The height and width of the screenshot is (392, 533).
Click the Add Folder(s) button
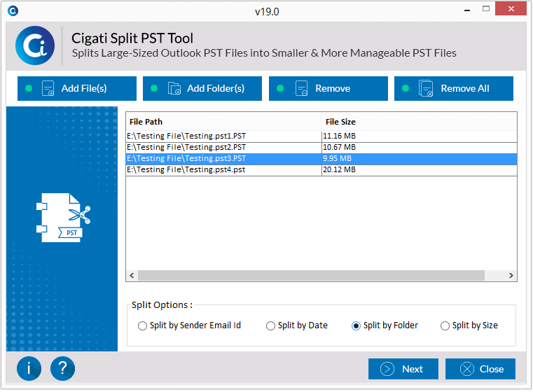(202, 89)
